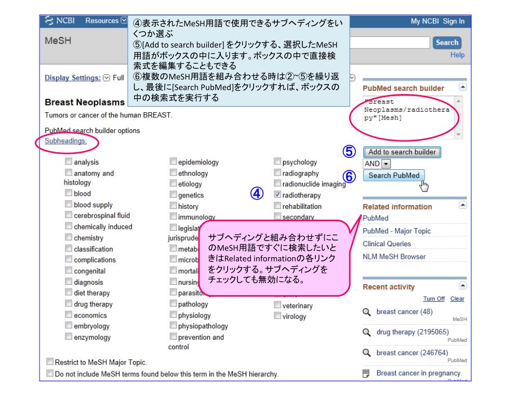Viewport: 532px width, 399px height.
Task: Check the history subheading
Action: point(174,205)
